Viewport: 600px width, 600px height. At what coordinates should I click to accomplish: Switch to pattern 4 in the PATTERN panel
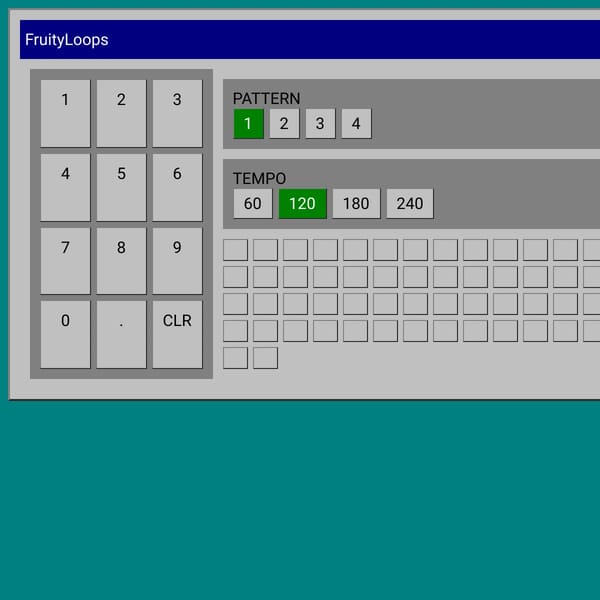(x=356, y=124)
